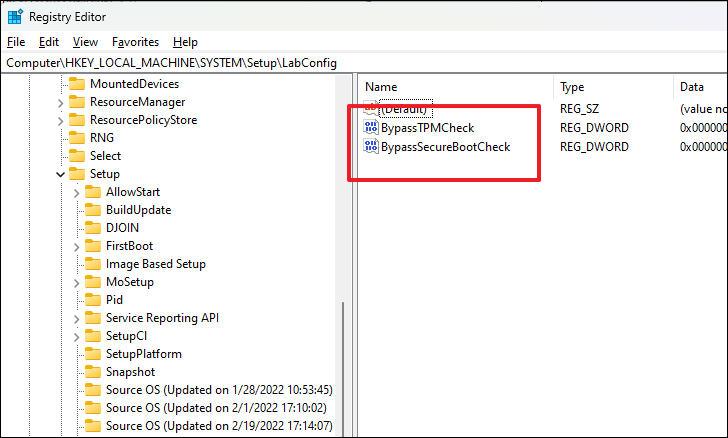Image resolution: width=728 pixels, height=438 pixels.
Task: Expand the SetupCI key
Action: (x=77, y=337)
